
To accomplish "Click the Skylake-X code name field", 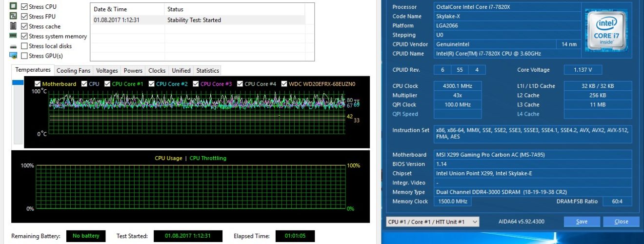I will click(x=507, y=16).
